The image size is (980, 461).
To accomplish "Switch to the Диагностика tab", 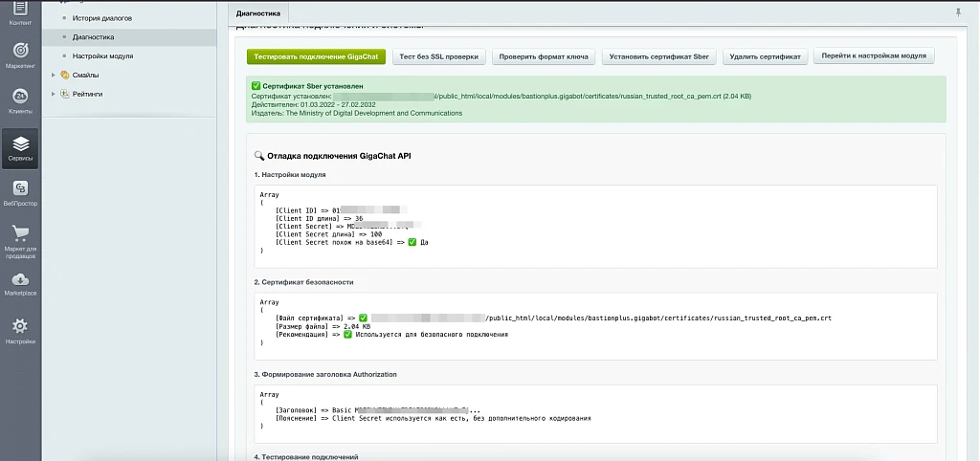I will click(x=258, y=13).
